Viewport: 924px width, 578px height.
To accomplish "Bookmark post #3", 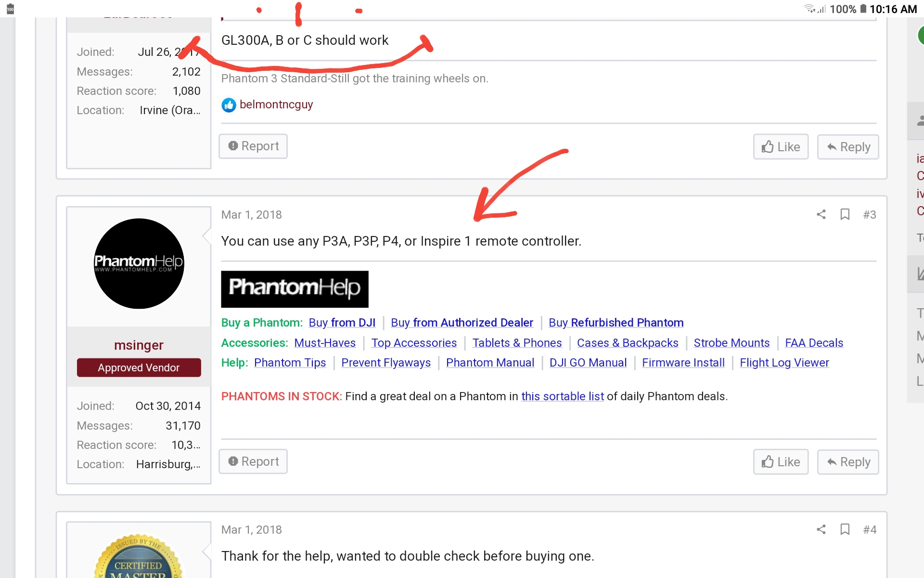I will coord(845,214).
